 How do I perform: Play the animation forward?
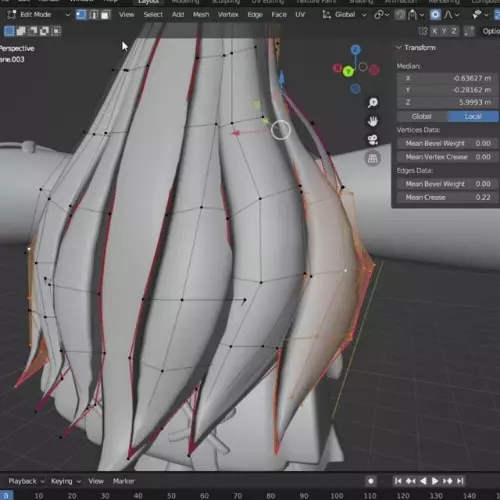click(x=435, y=481)
